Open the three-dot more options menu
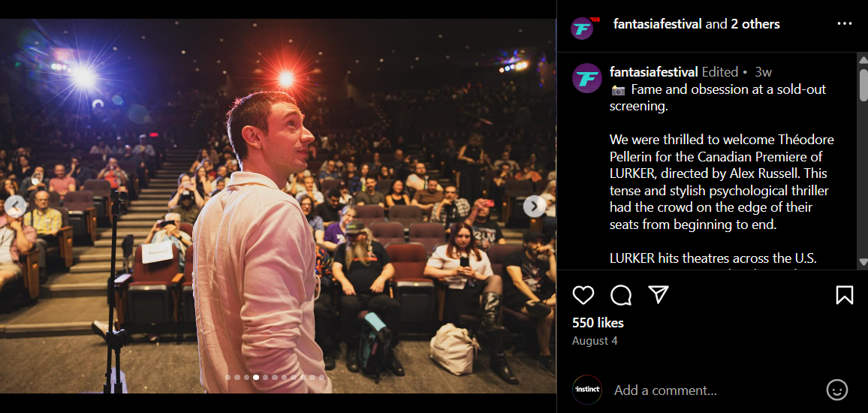Screen dimensions: 868x413 click(845, 24)
